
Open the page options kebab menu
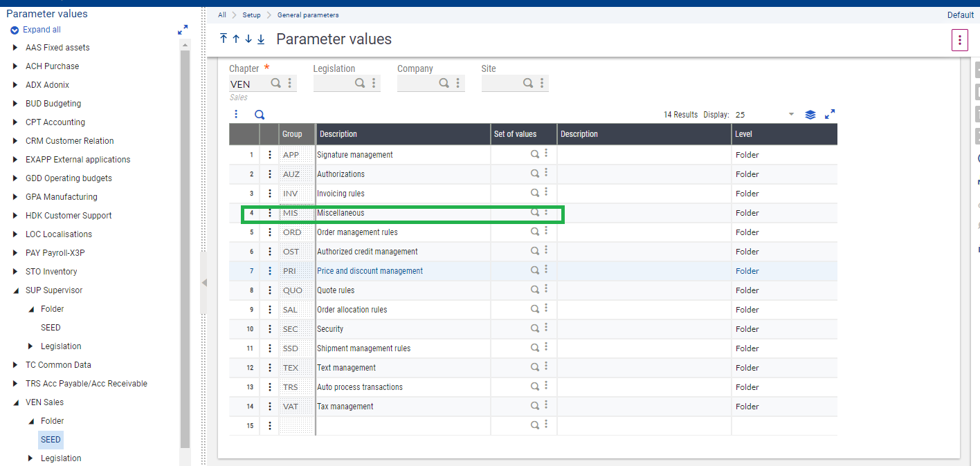[960, 39]
